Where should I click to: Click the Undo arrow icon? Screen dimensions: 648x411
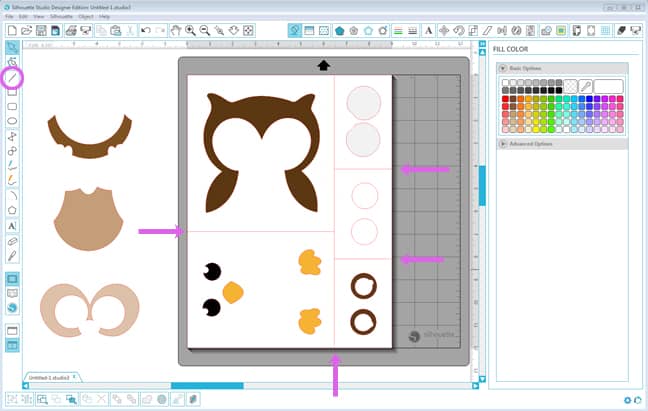tap(146, 31)
